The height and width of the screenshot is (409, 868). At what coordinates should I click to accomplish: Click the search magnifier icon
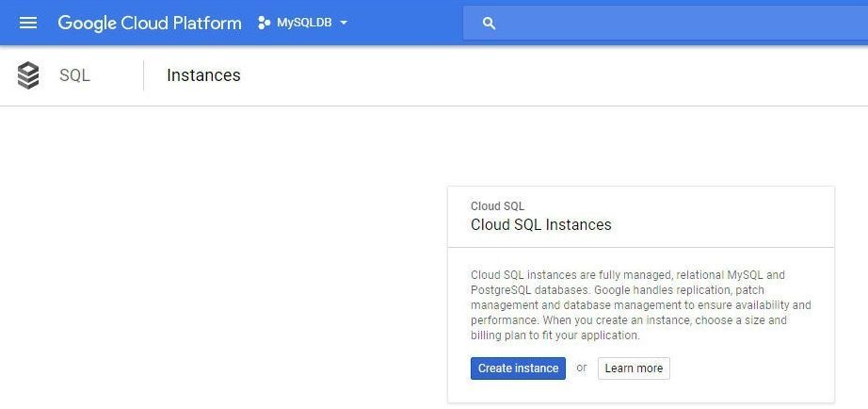[x=489, y=24]
